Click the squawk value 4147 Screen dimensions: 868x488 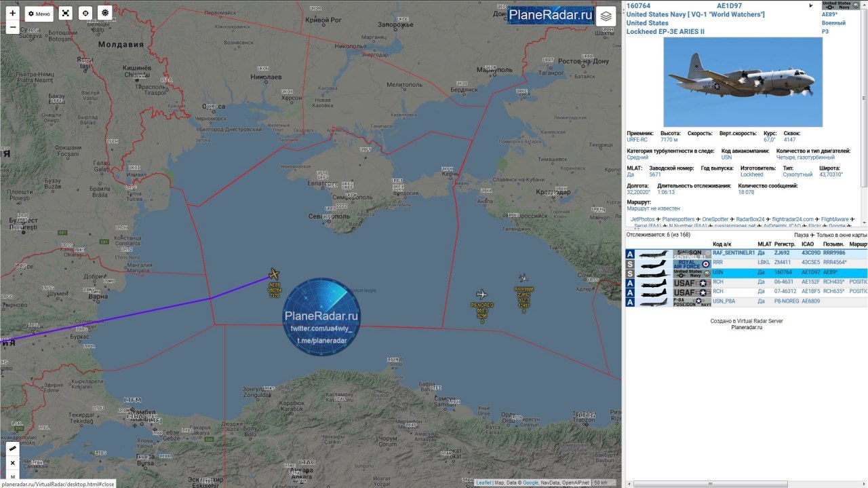click(x=790, y=140)
